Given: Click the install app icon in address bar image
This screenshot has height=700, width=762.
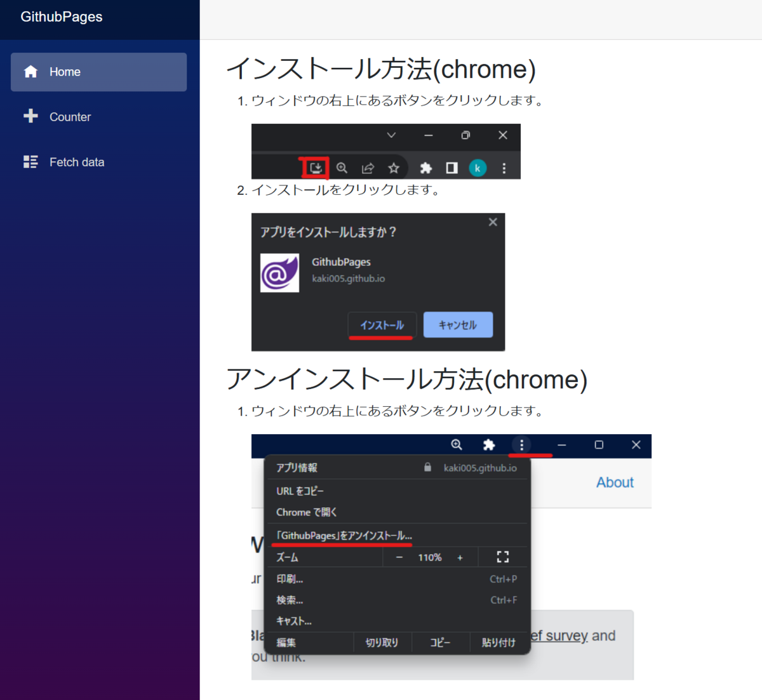Looking at the screenshot, I should [x=316, y=168].
